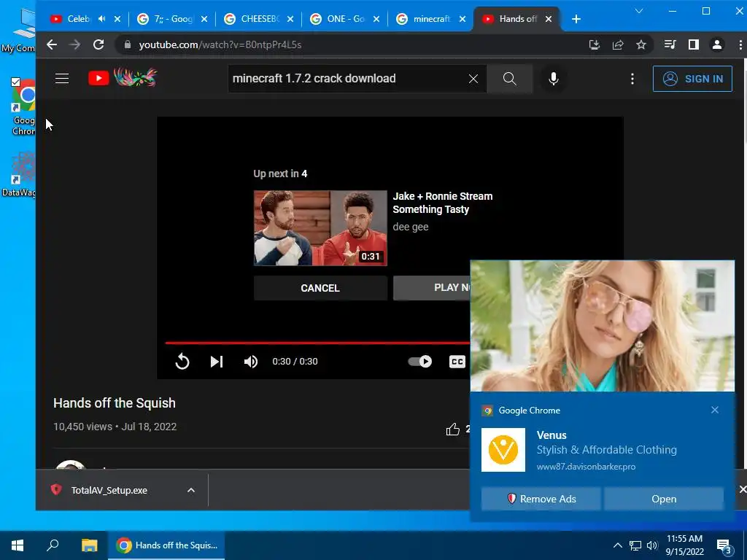Open the tab search dropdown chevron
Image resolution: width=747 pixels, height=560 pixels.
(x=639, y=11)
